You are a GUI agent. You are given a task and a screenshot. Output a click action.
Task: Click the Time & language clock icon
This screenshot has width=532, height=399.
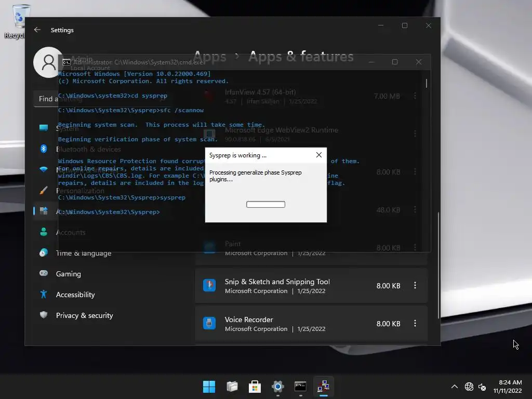44,252
